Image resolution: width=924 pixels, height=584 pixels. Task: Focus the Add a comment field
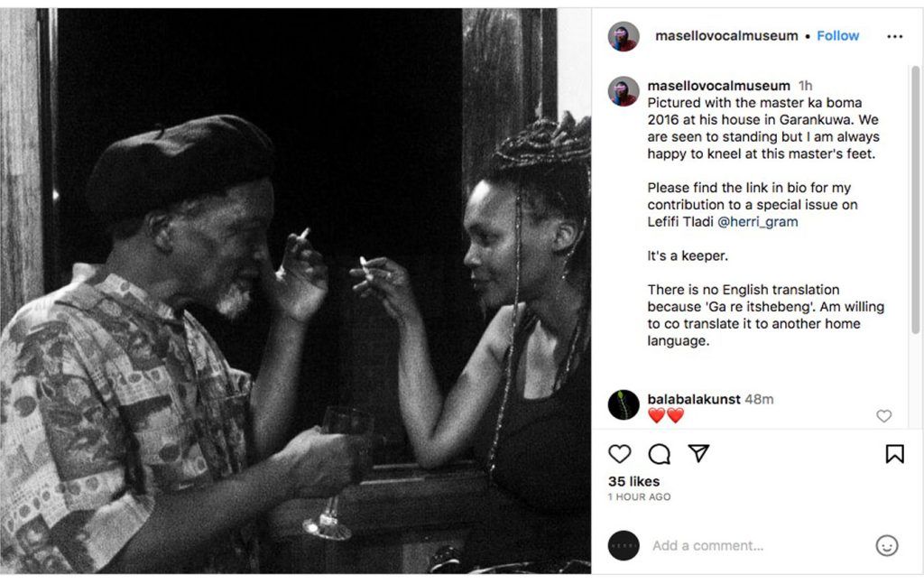[758, 545]
